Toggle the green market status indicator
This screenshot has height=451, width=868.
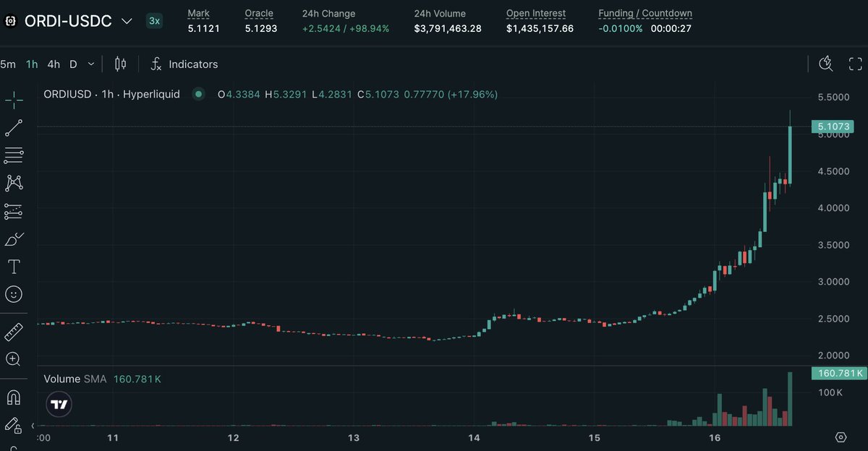click(x=198, y=94)
